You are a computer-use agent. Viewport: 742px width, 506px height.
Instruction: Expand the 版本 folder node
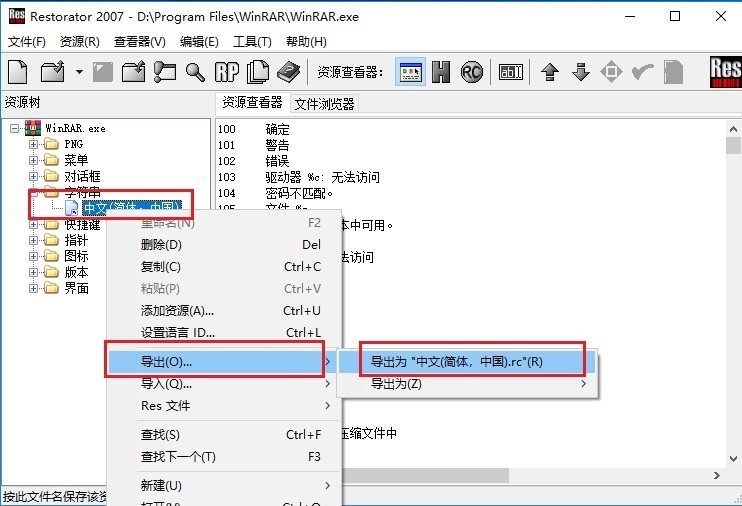(33, 272)
